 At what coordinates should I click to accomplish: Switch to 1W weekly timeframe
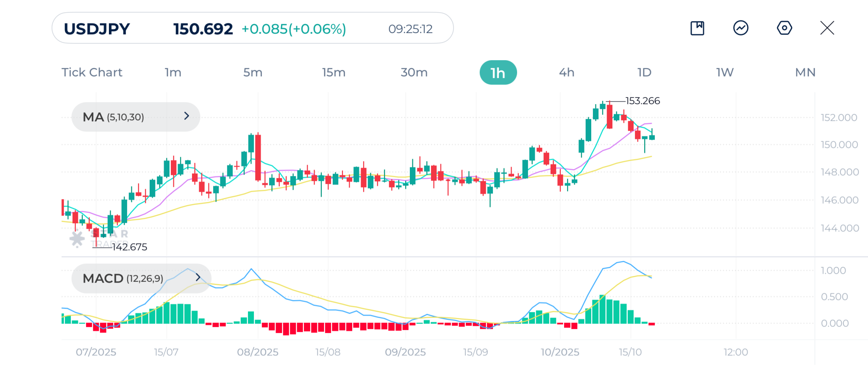pos(725,72)
